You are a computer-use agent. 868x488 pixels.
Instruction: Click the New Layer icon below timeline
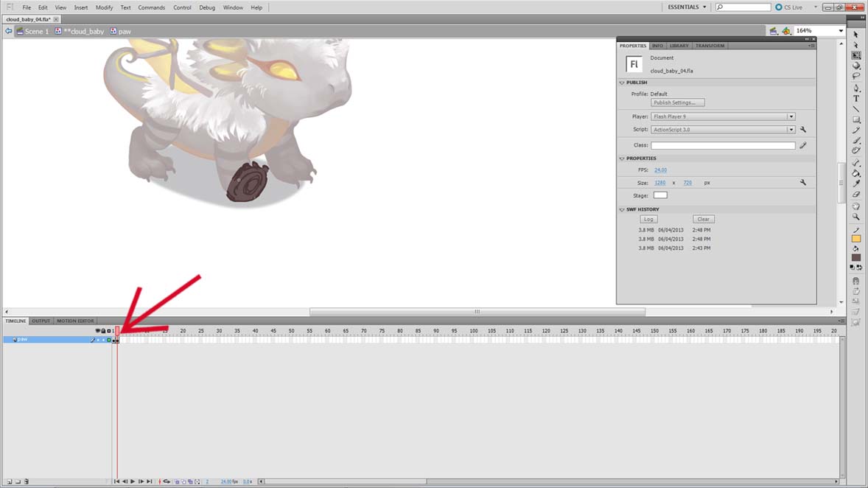click(10, 482)
